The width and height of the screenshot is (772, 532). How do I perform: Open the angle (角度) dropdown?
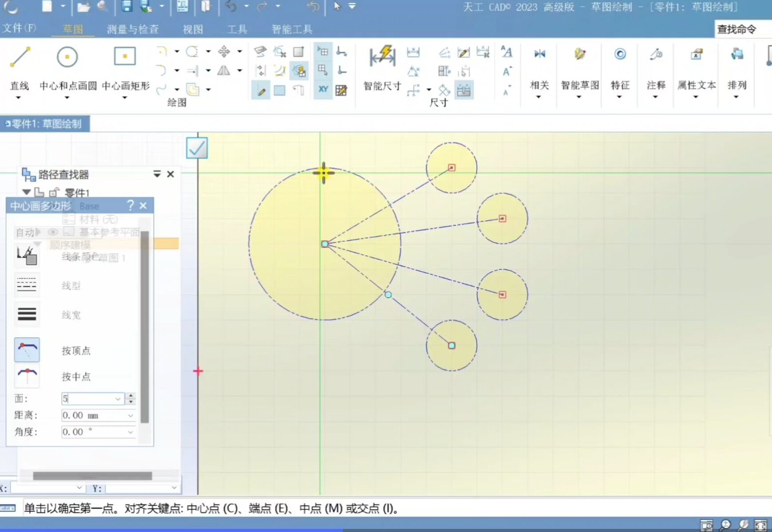131,432
